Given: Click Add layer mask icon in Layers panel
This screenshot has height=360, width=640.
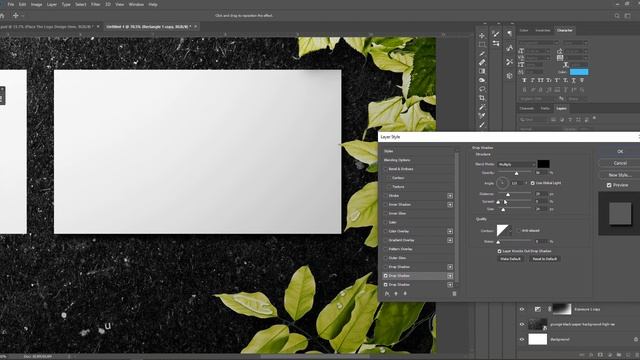Looking at the screenshot, I should pos(600,355).
